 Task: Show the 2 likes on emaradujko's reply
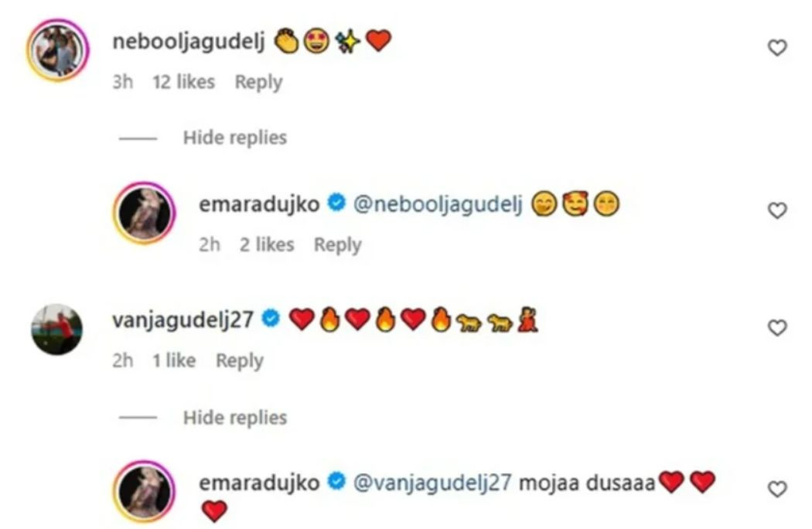(267, 244)
